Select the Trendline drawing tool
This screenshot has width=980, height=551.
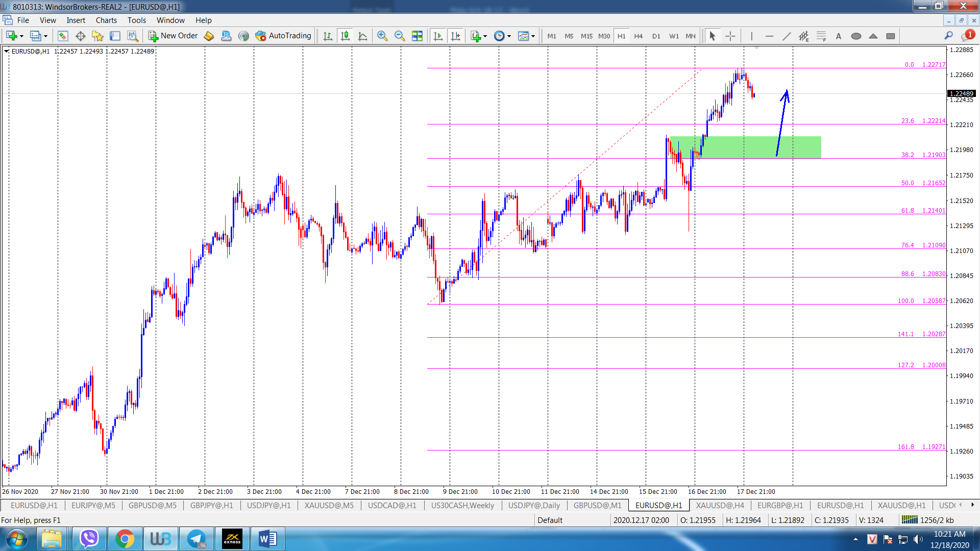tap(787, 36)
